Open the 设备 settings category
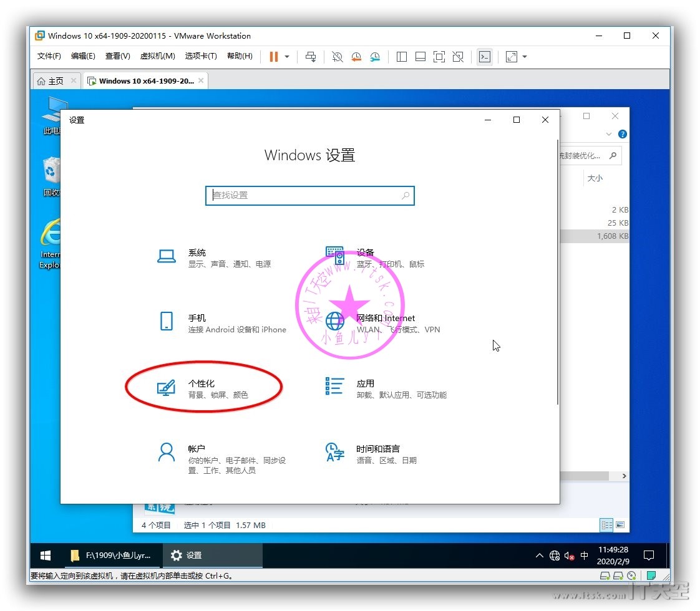700x611 pixels. click(375, 257)
